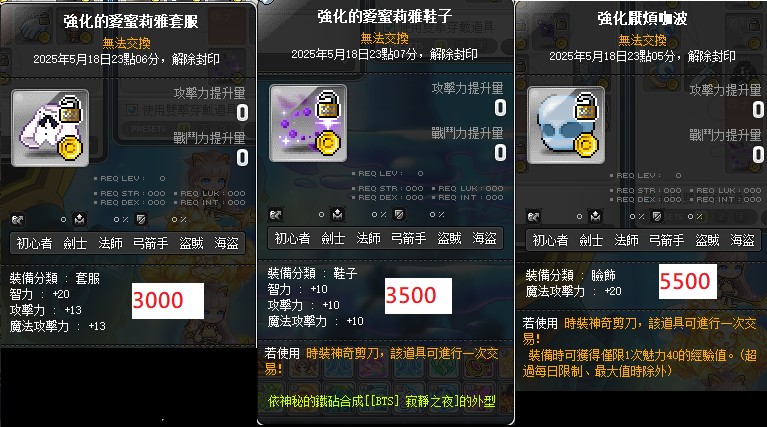Image resolution: width=767 pixels, height=427 pixels.
Task: Click the 強化的愛蜜莉雅套服 item title
Action: point(131,21)
